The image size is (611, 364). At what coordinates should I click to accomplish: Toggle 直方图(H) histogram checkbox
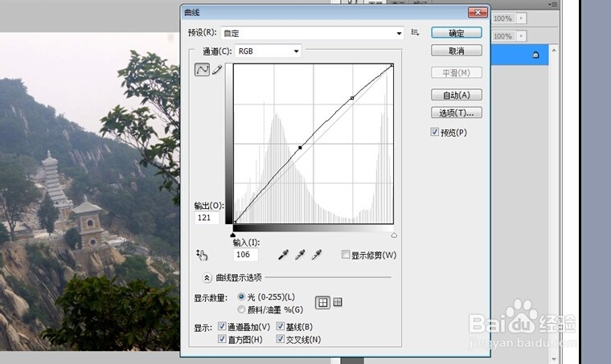222,339
